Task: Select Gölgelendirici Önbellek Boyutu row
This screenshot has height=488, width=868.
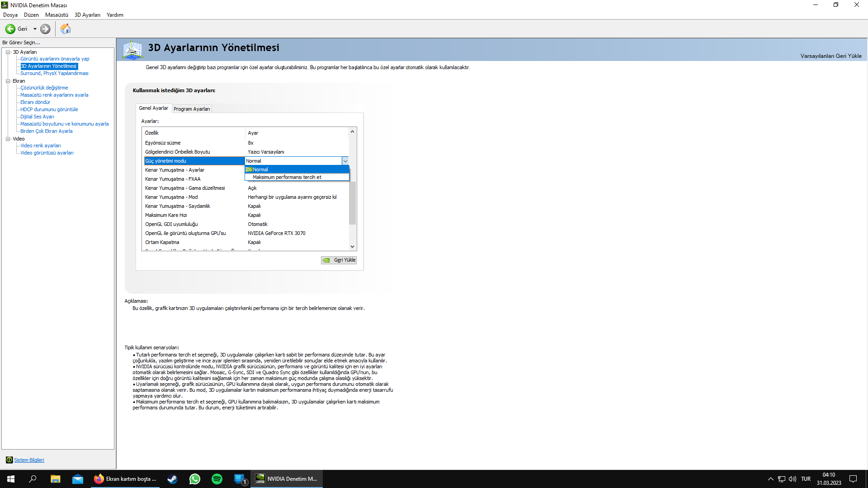Action: (246, 152)
